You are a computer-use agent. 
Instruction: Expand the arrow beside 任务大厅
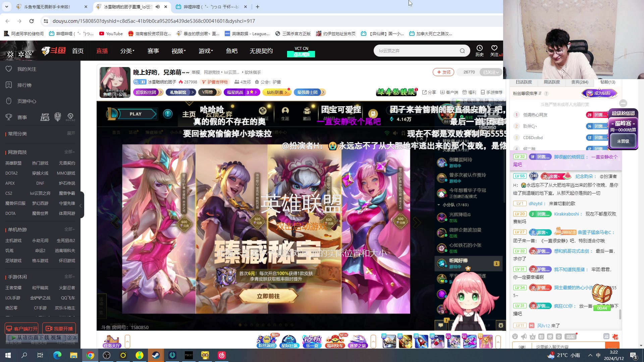coord(127,342)
